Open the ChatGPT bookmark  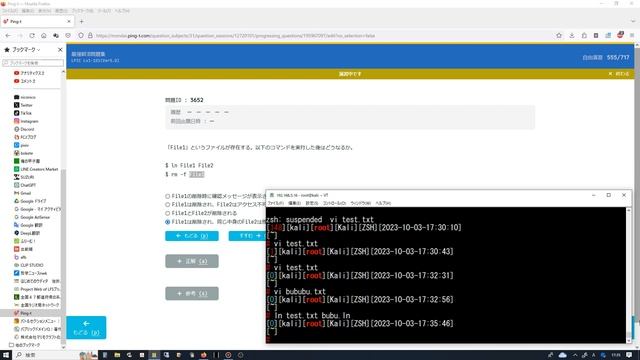tap(25, 185)
